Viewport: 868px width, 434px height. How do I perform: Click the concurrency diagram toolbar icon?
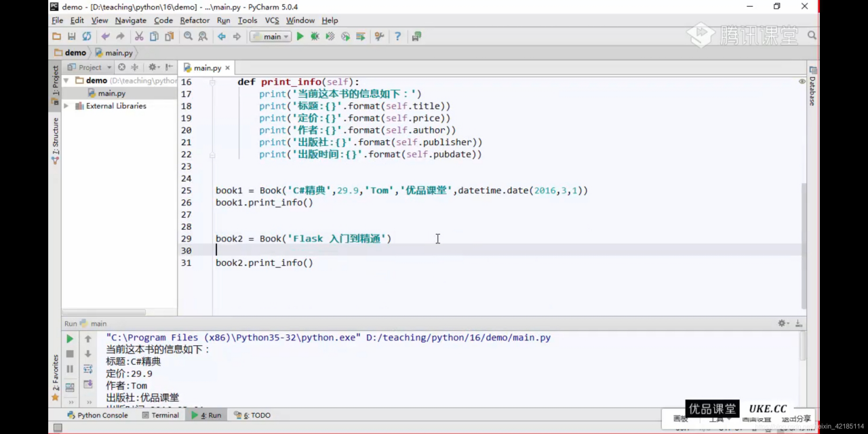tap(361, 37)
